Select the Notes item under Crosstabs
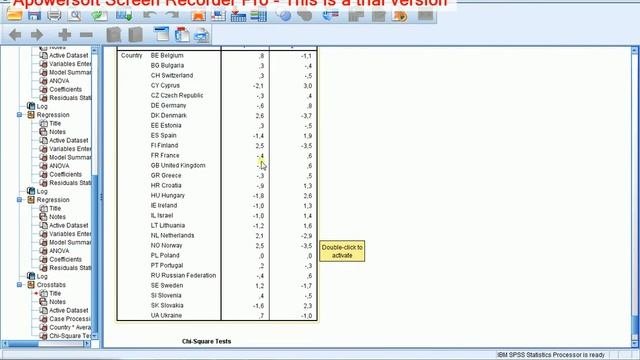 [57, 302]
